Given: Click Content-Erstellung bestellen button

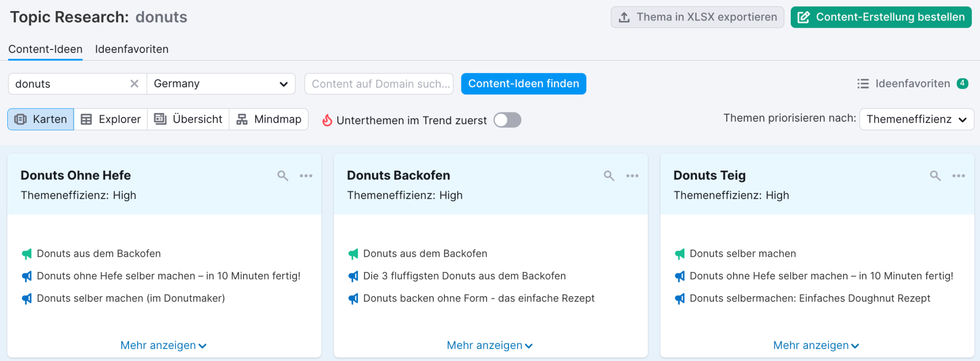Looking at the screenshot, I should 881,17.
